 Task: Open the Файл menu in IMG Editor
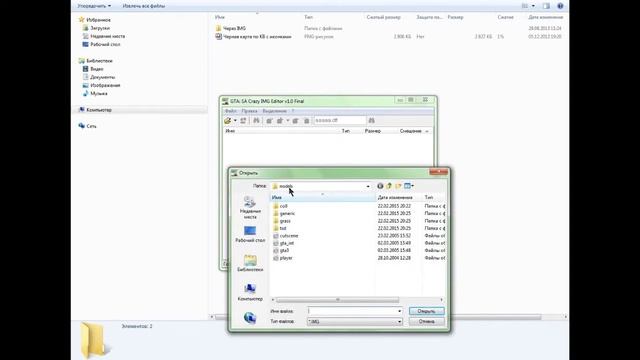click(231, 111)
